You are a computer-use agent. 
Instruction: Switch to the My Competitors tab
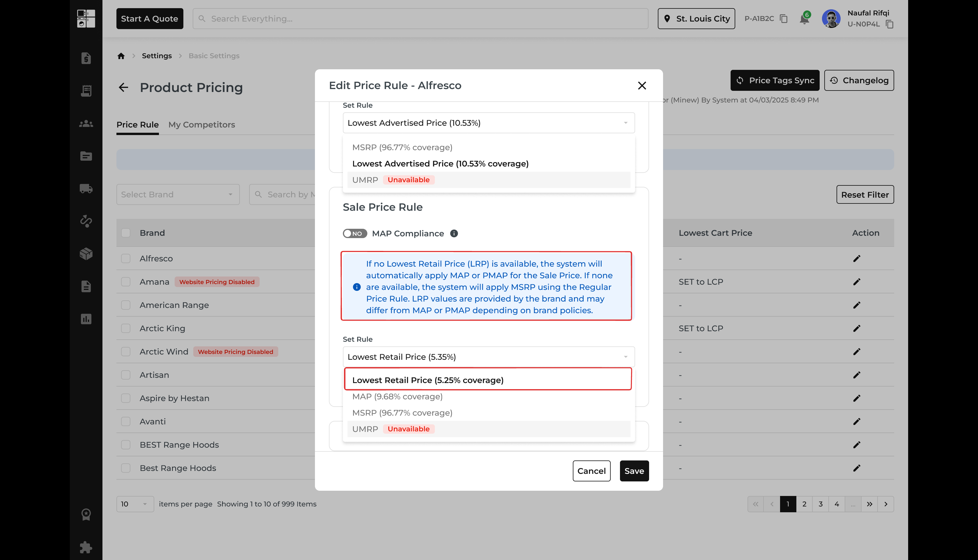tap(201, 125)
